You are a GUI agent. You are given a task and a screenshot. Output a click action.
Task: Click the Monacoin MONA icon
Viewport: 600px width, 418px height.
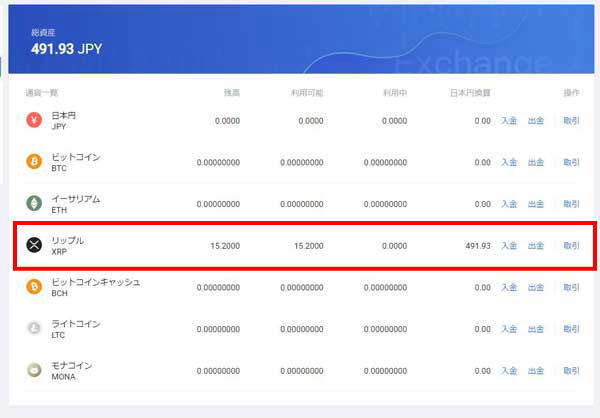pos(34,370)
